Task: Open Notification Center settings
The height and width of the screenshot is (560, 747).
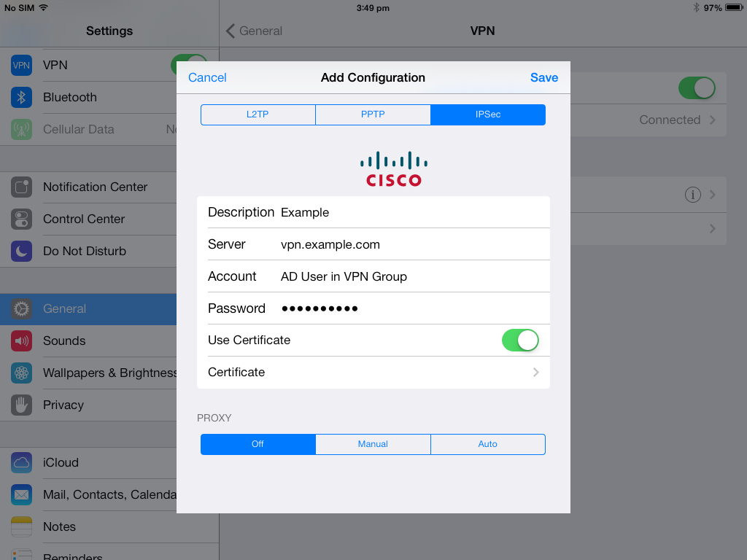Action: [88, 187]
